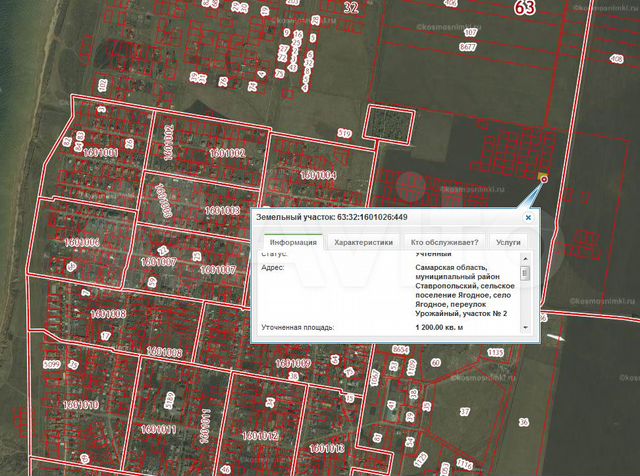This screenshot has height=476, width=640.
Task: Click parcel number label 1116
Action: (x=464, y=464)
